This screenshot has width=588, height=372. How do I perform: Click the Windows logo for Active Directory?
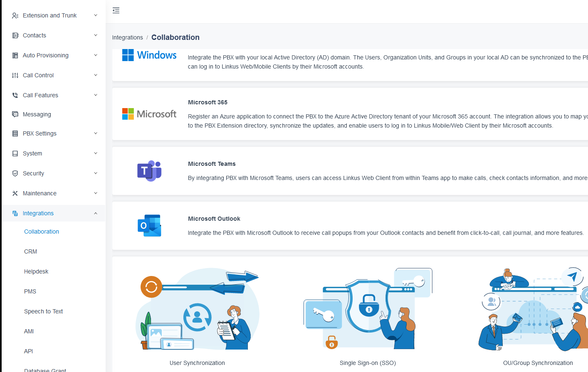click(149, 55)
